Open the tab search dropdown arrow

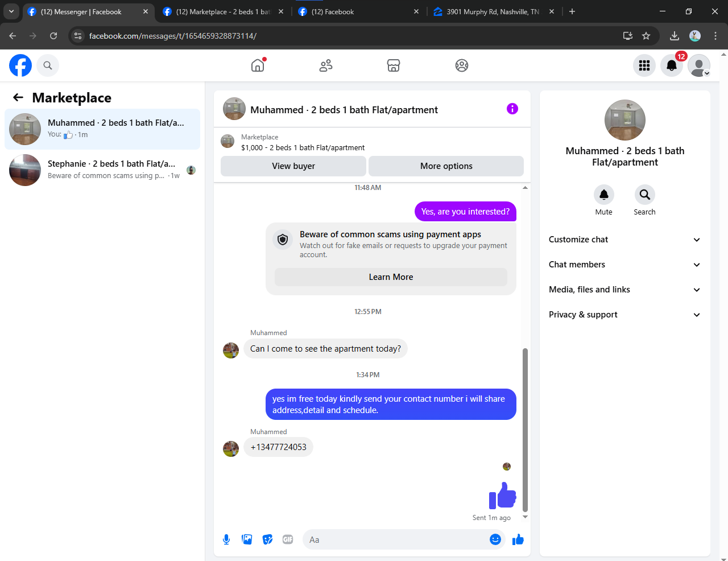pos(11,11)
